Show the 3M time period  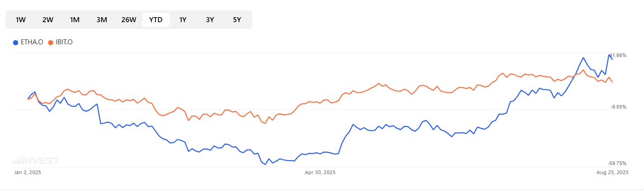101,20
